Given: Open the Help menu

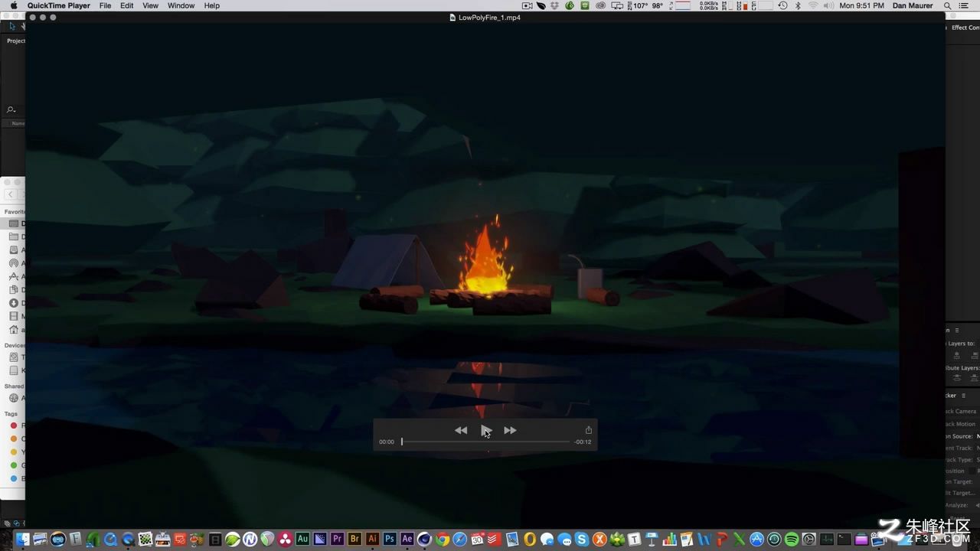Looking at the screenshot, I should coord(212,5).
